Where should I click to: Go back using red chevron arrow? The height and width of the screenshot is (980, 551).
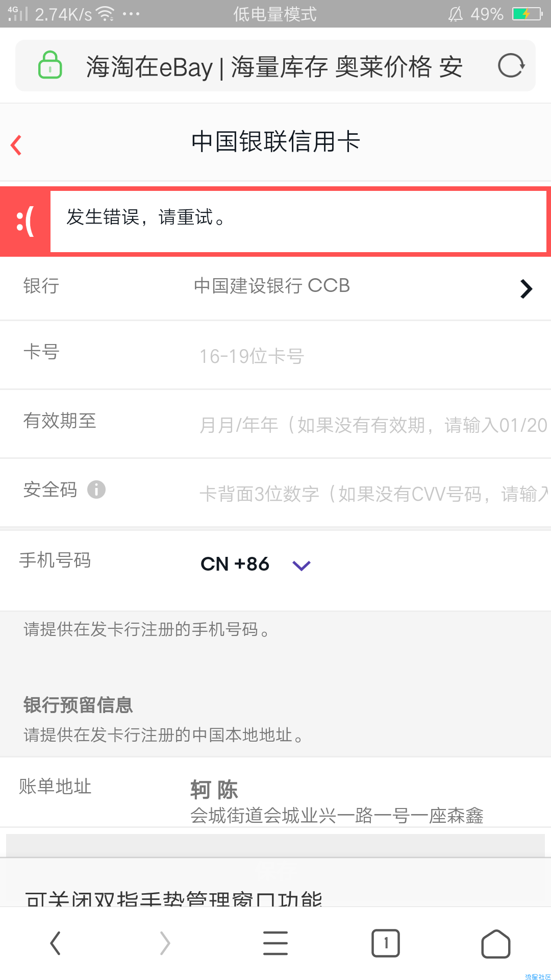[16, 145]
